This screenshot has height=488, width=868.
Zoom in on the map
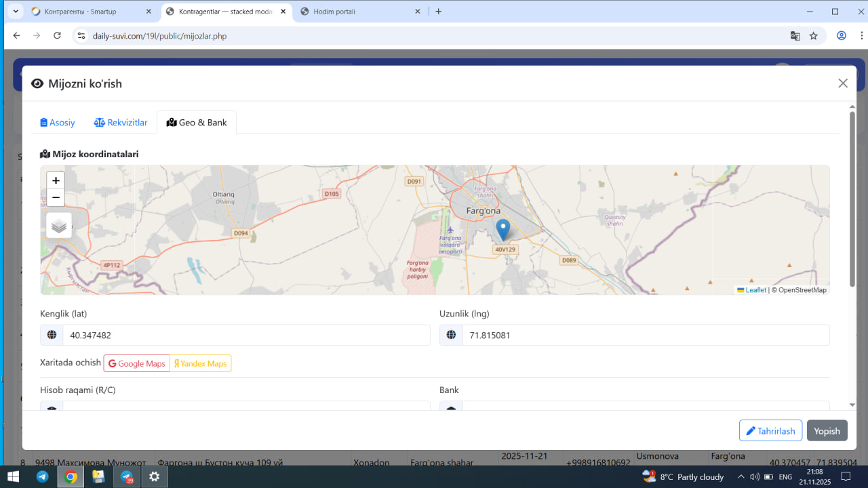point(56,180)
